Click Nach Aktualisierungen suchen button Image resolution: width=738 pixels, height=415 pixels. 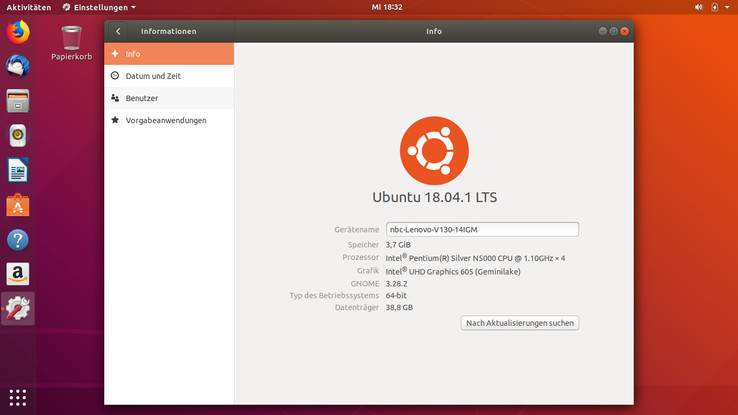520,323
